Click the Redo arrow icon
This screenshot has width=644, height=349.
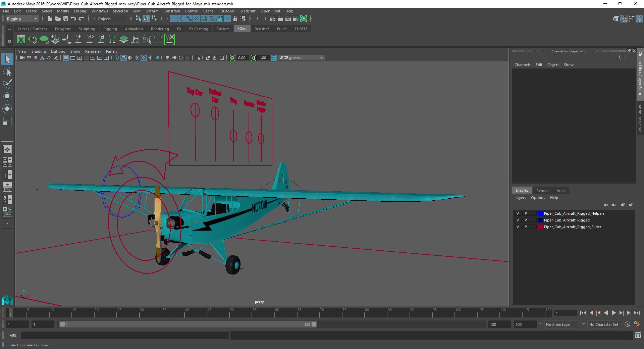(81, 19)
